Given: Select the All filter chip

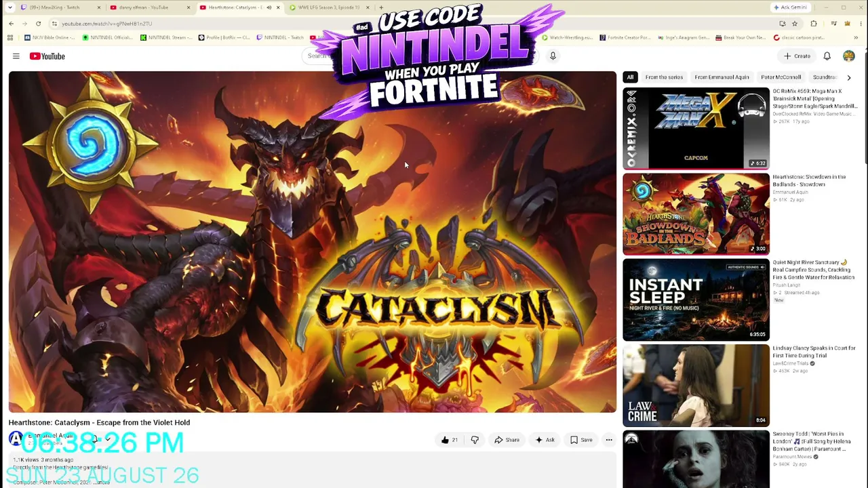Looking at the screenshot, I should pyautogui.click(x=630, y=77).
